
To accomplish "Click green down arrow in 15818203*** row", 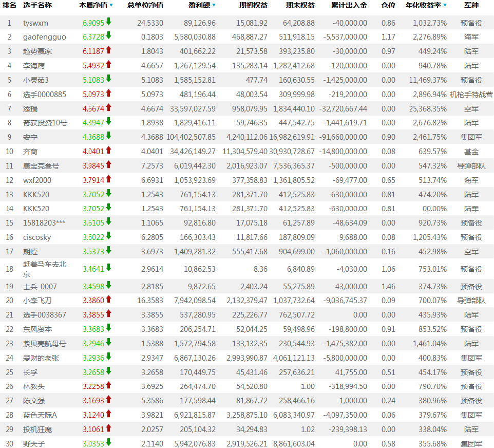I will click(x=109, y=221).
